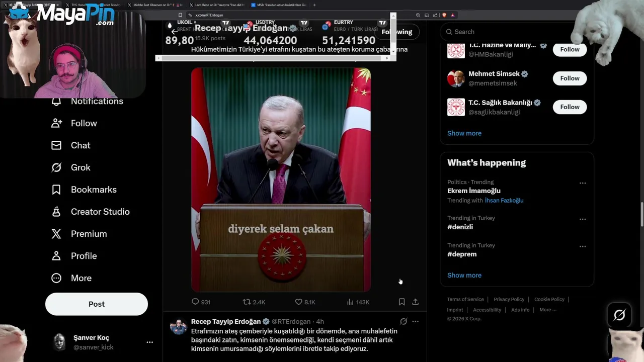Click the İhsan Fazlıoğlu trending link
The width and height of the screenshot is (644, 362).
[x=504, y=200]
